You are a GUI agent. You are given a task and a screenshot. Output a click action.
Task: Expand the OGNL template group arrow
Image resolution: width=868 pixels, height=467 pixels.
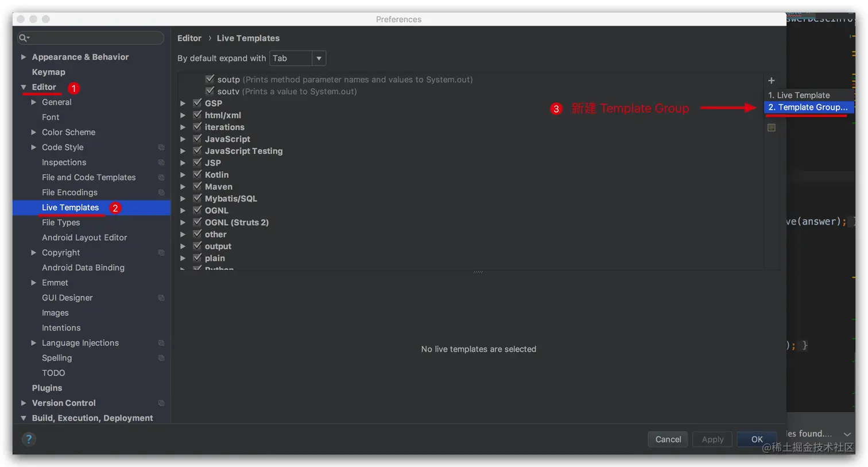(x=183, y=211)
